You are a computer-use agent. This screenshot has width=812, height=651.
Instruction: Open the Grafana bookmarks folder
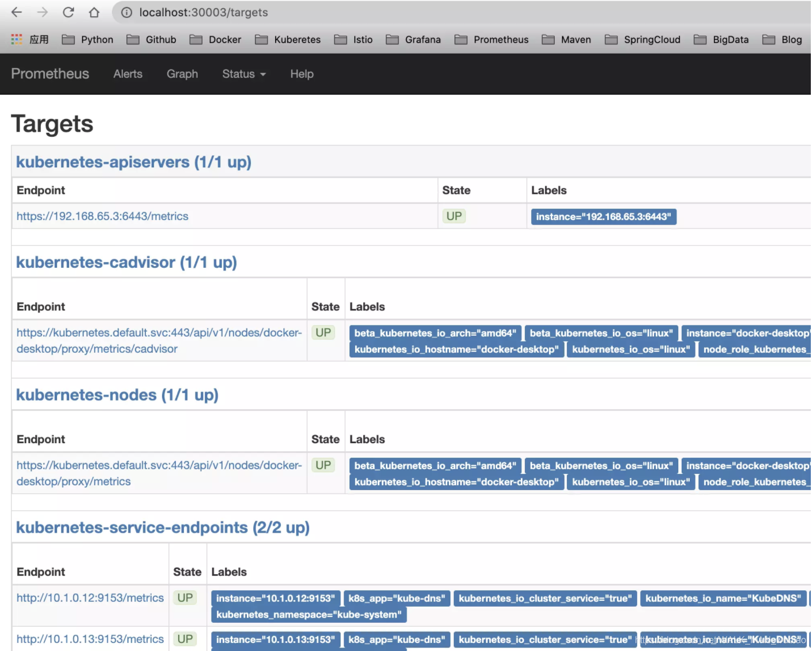point(413,39)
